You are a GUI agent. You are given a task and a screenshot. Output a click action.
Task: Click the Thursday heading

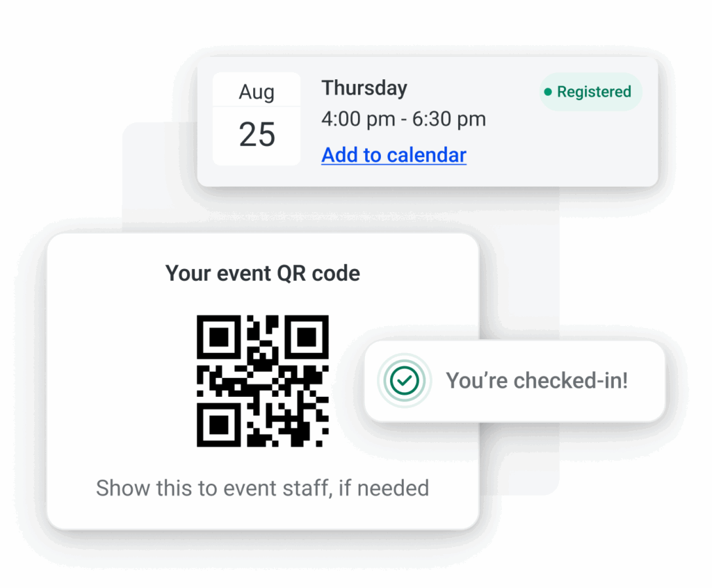coord(364,88)
